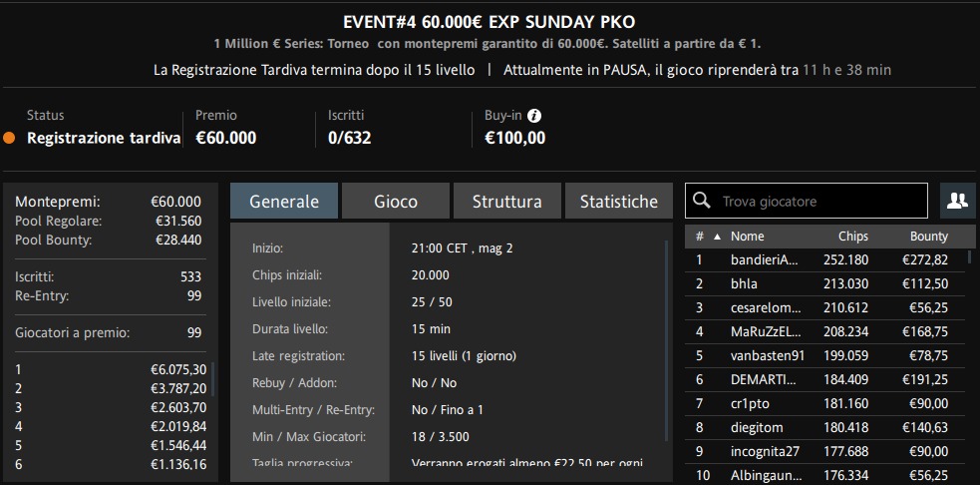980x485 pixels.
Task: Select the Struttura tab
Action: coord(506,201)
